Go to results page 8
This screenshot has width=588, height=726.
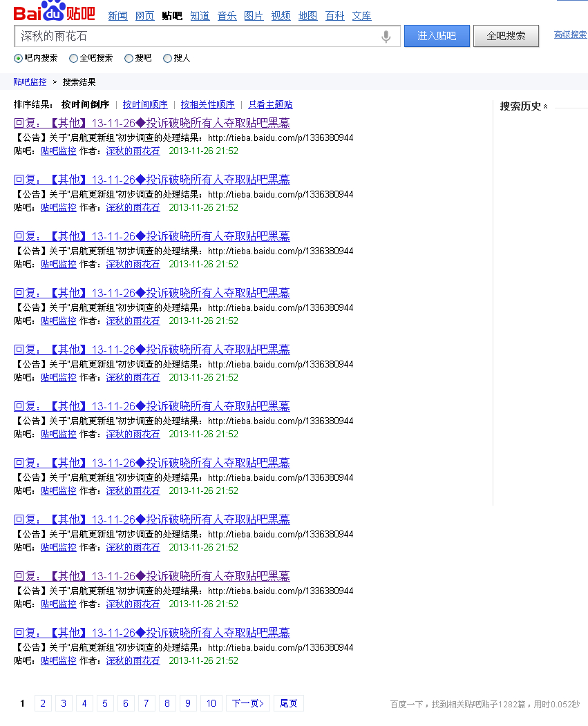(167, 703)
